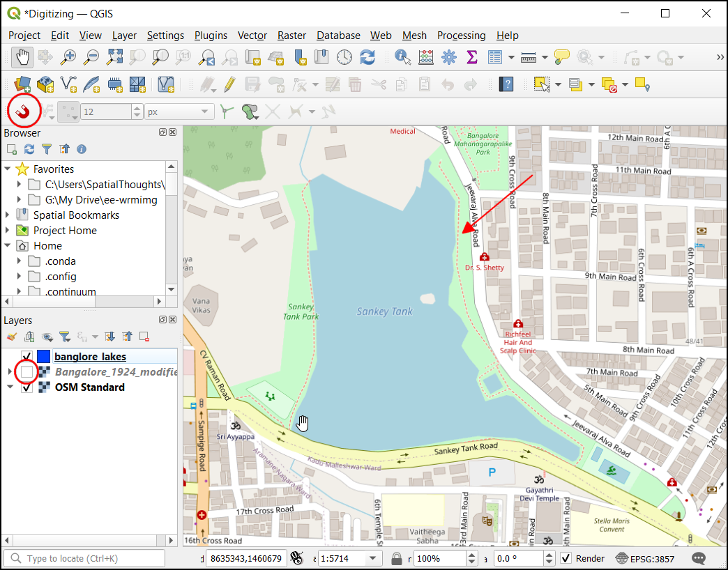Open the Vector menu
The image size is (728, 570).
252,36
